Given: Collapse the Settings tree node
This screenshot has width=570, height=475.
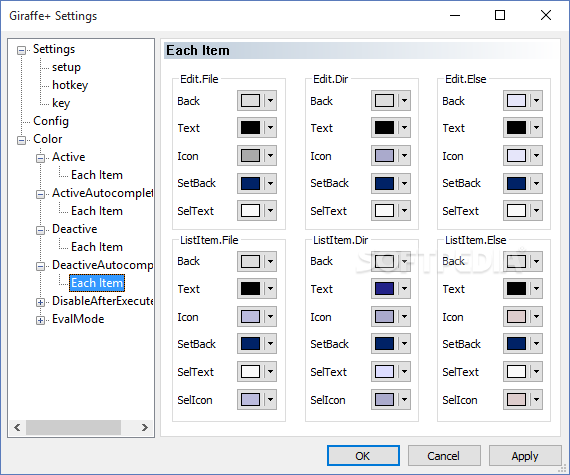Looking at the screenshot, I should click(21, 50).
